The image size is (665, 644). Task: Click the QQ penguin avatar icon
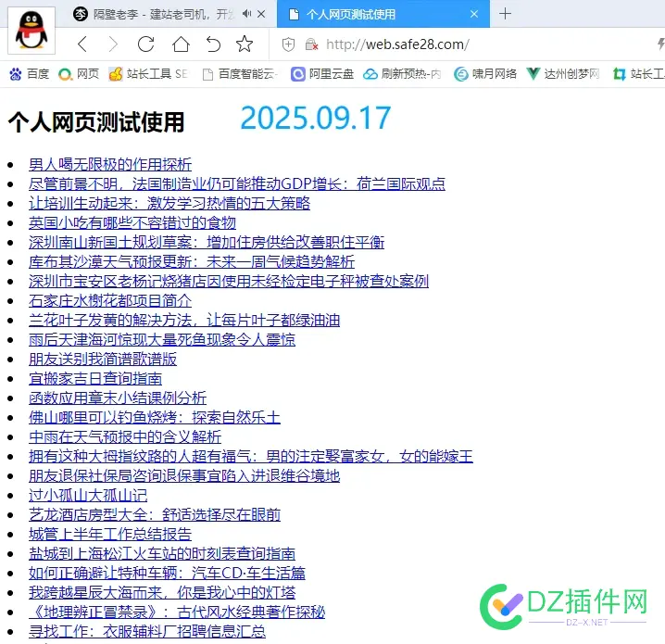[x=31, y=31]
